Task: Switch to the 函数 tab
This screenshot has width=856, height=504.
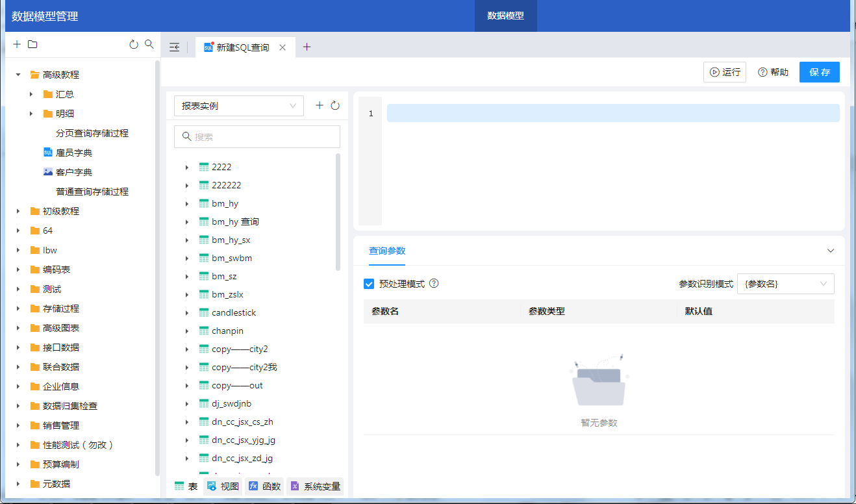Action: (x=264, y=486)
